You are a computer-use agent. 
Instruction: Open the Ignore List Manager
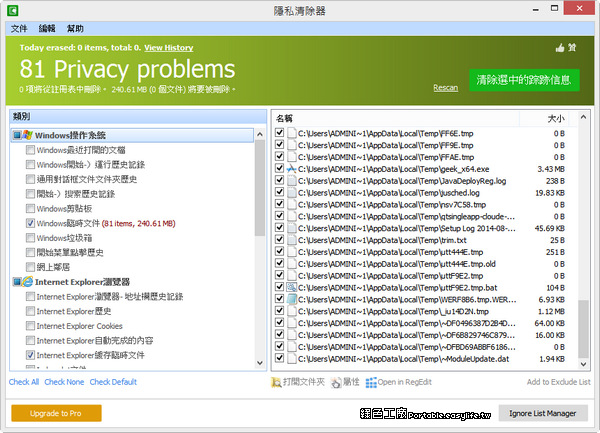(543, 413)
